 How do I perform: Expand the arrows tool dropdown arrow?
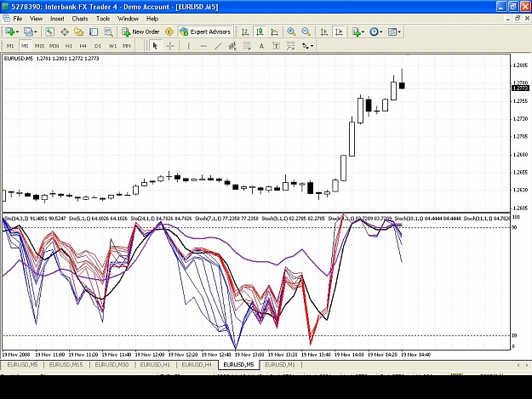312,46
